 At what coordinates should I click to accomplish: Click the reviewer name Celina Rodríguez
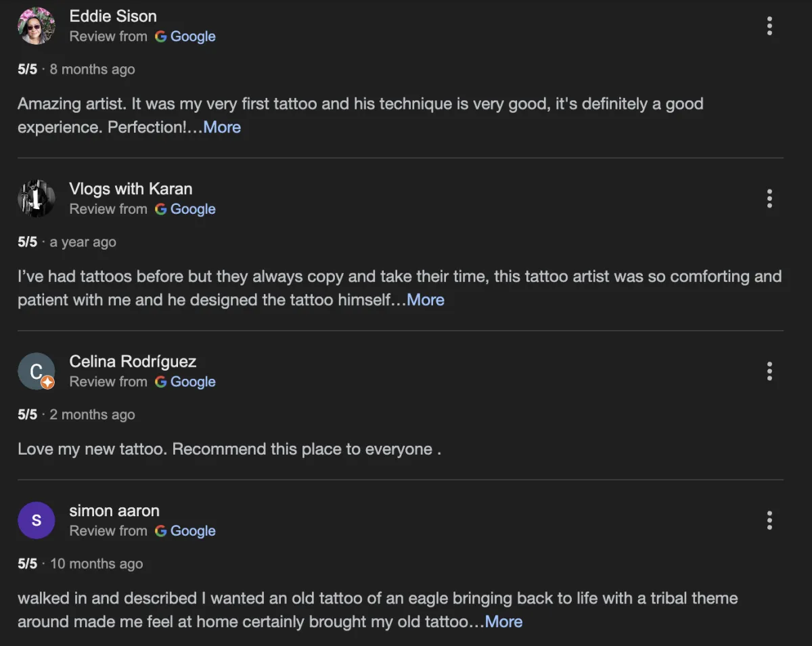click(x=133, y=361)
